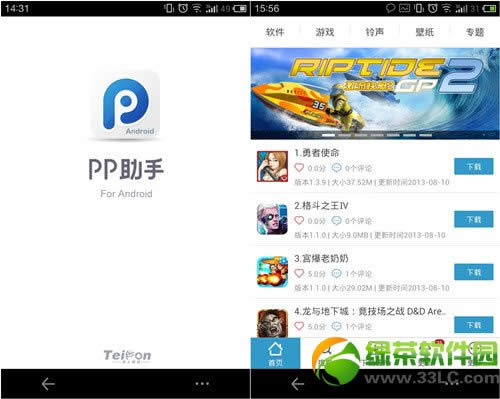Open the 1.勇者使命 title
Screen dimensions: 500x399
point(317,153)
